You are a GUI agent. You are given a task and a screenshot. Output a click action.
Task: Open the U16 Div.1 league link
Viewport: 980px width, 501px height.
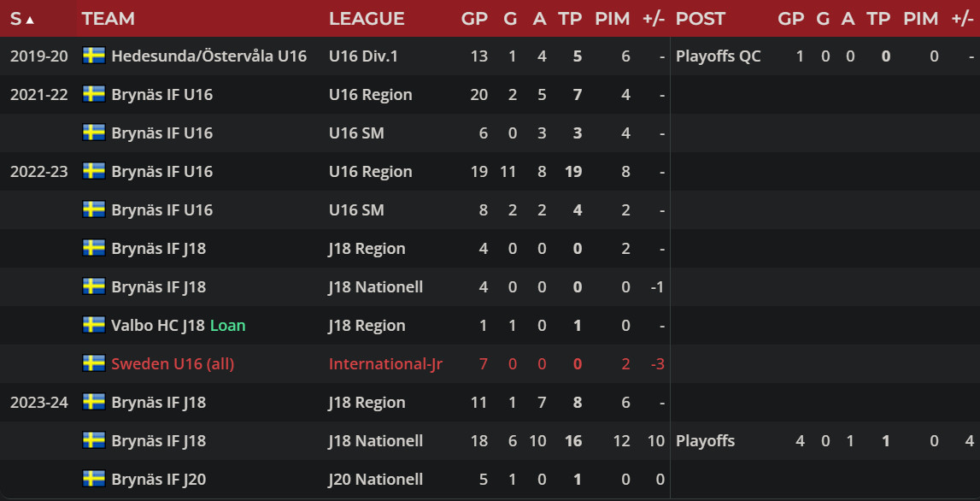point(363,56)
